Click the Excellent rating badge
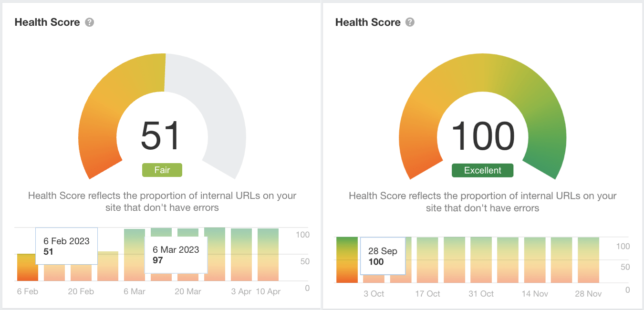Image resolution: width=644 pixels, height=310 pixels. (482, 170)
